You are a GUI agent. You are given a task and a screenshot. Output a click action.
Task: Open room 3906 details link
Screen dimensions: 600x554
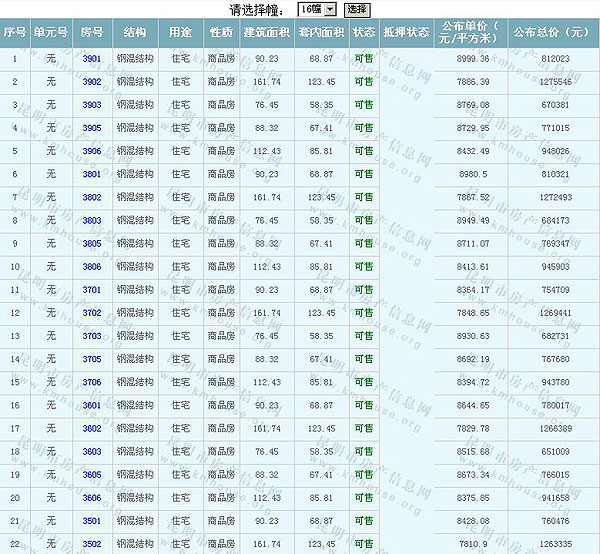click(92, 152)
